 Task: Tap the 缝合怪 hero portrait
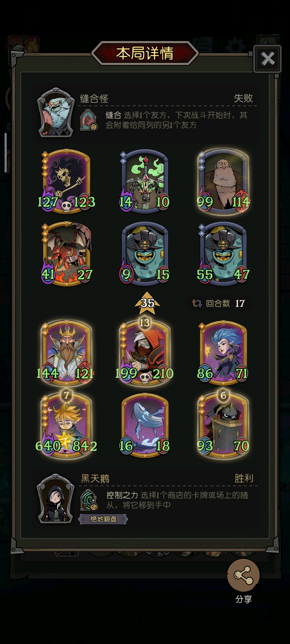56,113
